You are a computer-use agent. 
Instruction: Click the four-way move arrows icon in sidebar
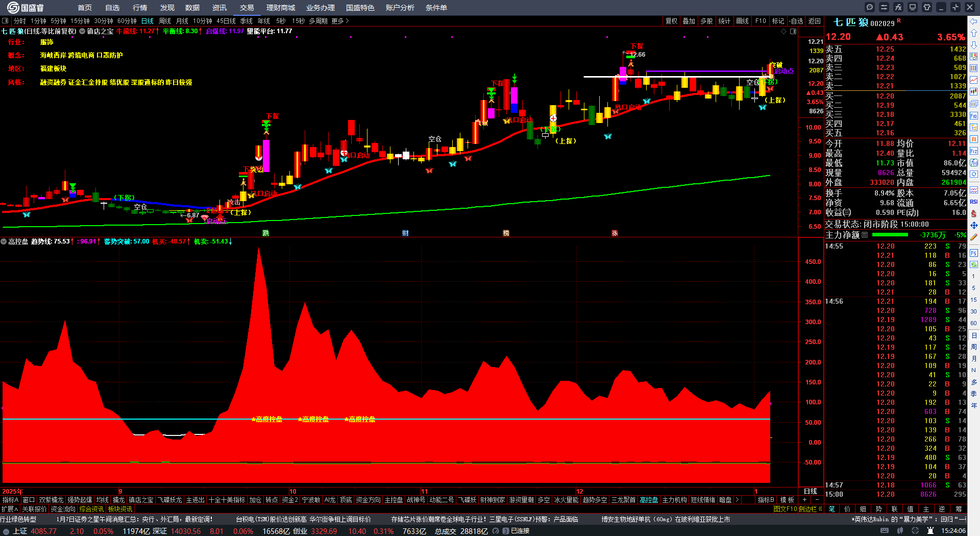pos(974,225)
